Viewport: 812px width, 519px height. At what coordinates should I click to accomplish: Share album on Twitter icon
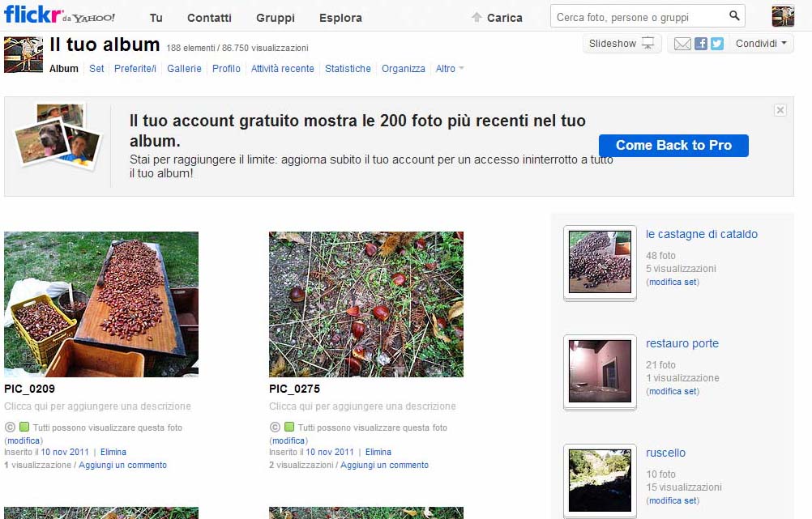[x=717, y=44]
